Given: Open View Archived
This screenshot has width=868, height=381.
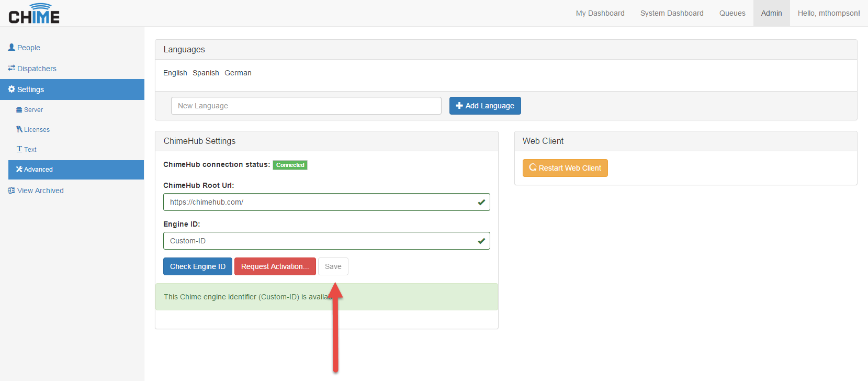Looking at the screenshot, I should click(72, 190).
